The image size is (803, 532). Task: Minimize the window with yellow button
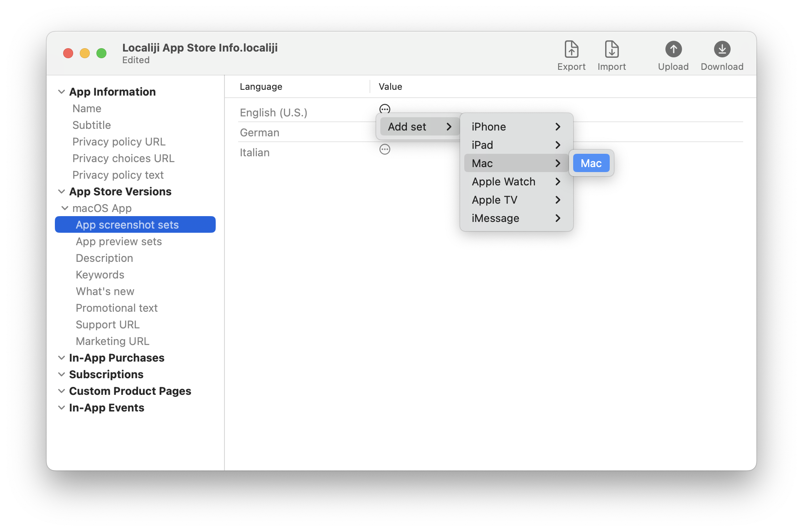[85, 53]
